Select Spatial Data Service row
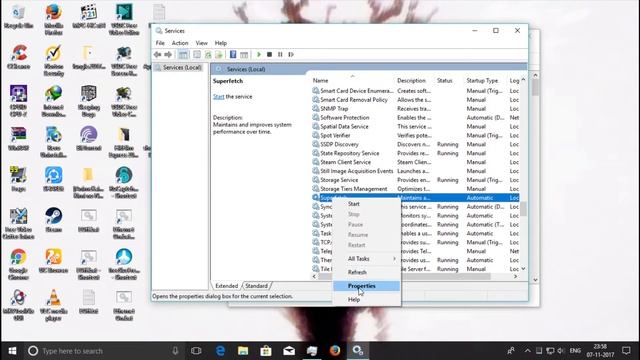The height and width of the screenshot is (360, 640). [x=416, y=127]
